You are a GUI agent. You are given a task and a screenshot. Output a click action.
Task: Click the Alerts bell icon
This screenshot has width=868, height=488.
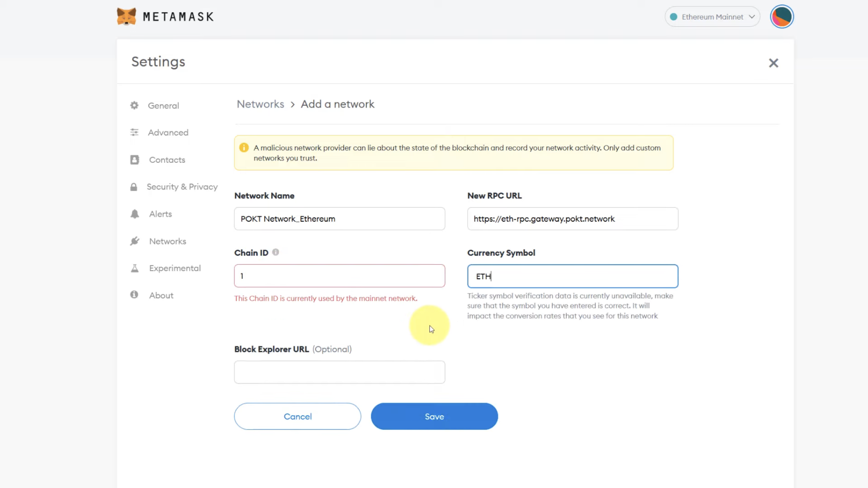coord(134,213)
